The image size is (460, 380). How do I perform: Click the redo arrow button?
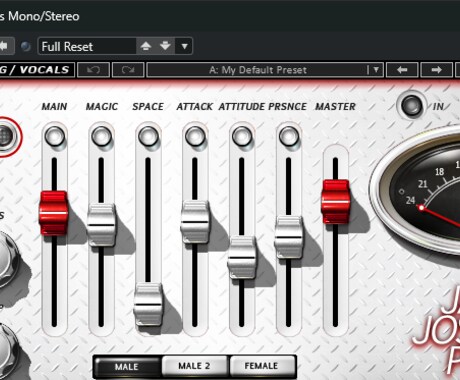(128, 70)
